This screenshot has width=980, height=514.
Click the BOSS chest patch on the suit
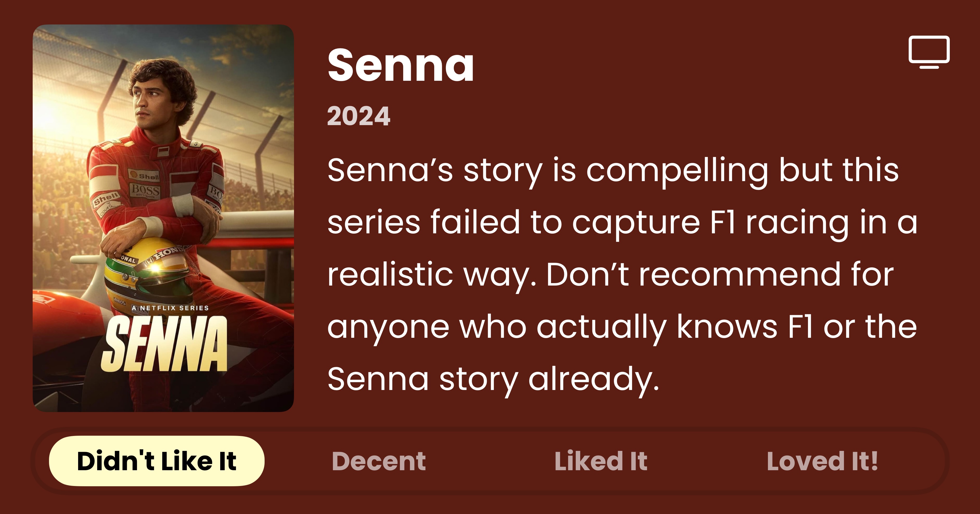pos(145,190)
